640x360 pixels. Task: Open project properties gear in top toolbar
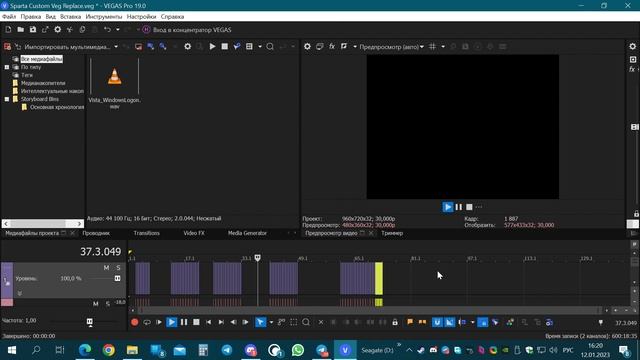[x=58, y=30]
